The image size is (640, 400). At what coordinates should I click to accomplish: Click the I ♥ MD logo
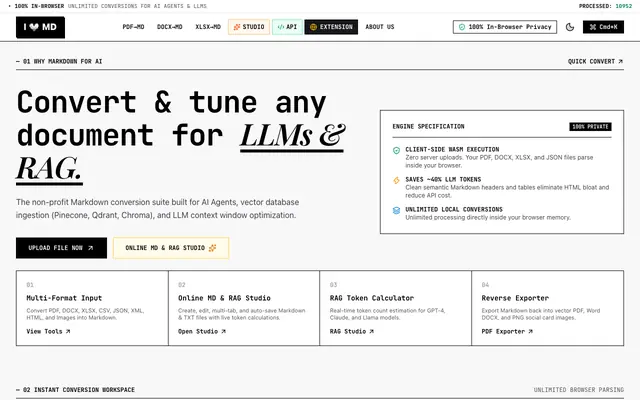(40, 27)
